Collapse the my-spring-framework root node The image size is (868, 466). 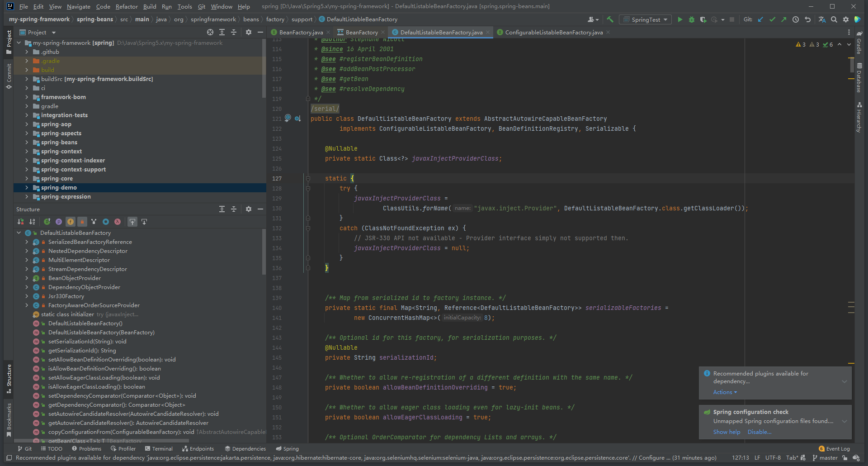point(19,43)
